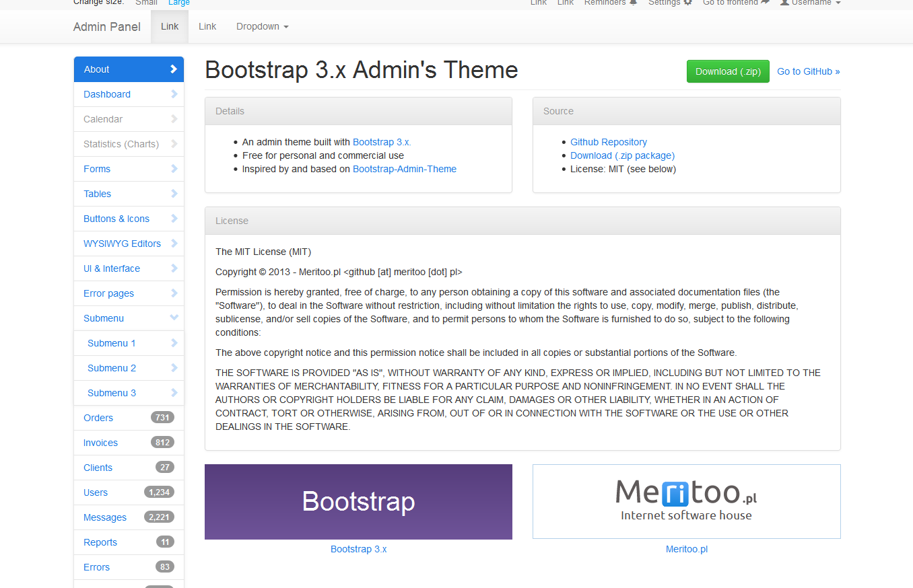Click the chevron beside UI & Interface
913x588 pixels.
tap(174, 268)
